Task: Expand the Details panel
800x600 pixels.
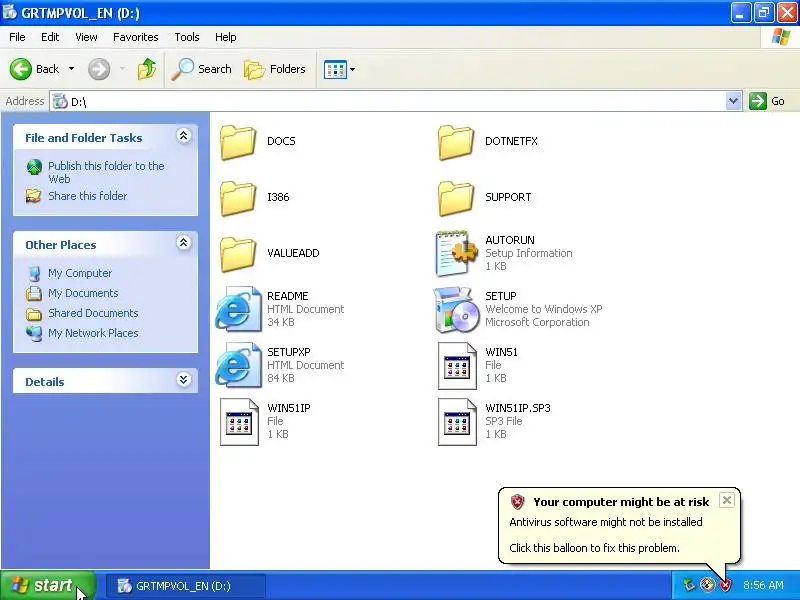Action: [184, 380]
